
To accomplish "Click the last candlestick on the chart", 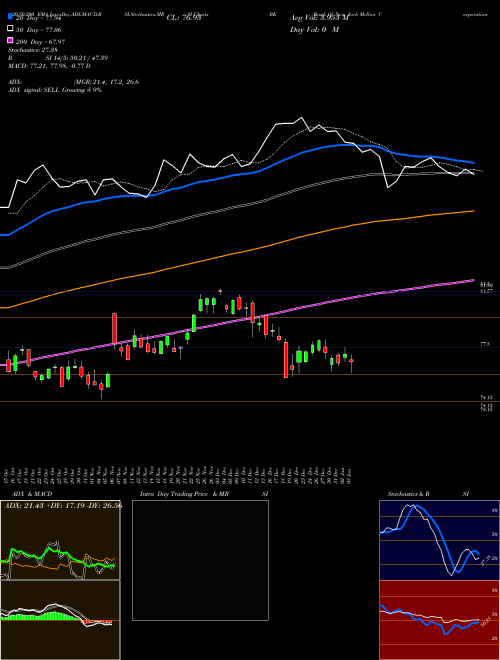I will [351, 361].
